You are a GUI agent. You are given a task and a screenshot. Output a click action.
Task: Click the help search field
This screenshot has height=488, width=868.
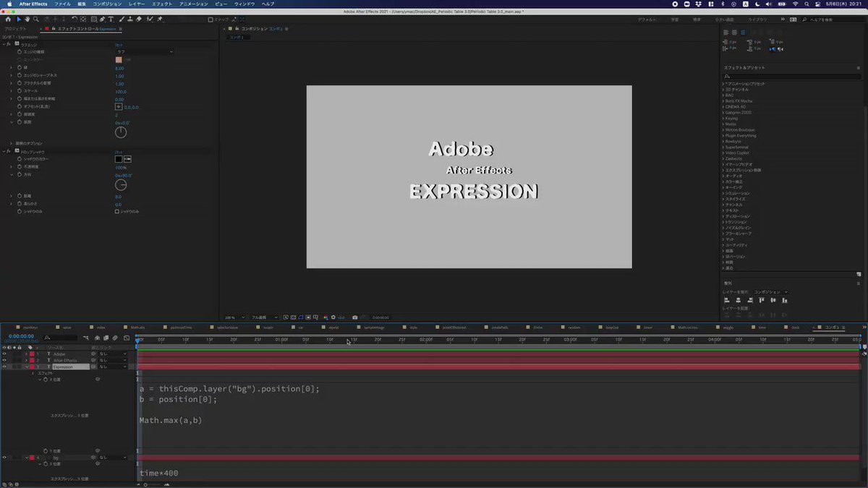point(832,20)
